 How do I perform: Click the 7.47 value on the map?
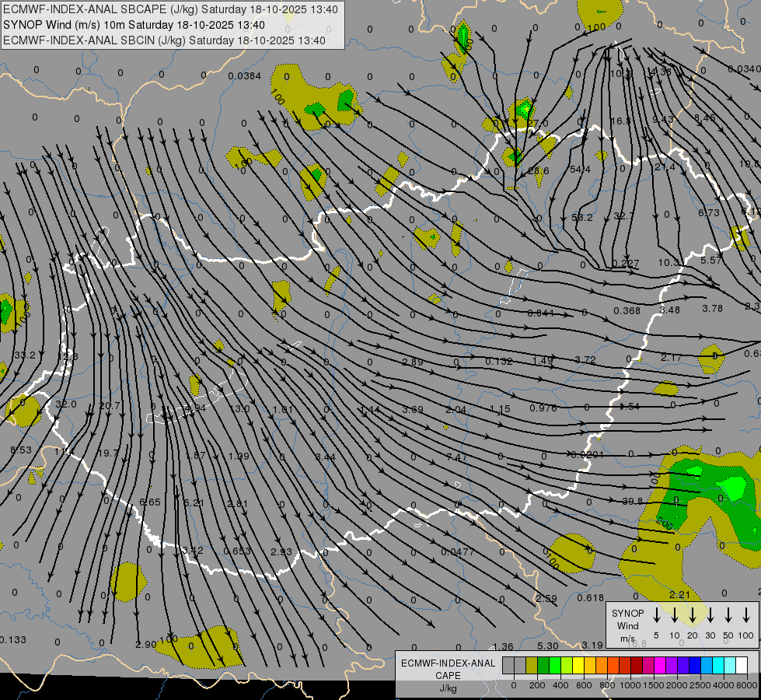pos(457,457)
